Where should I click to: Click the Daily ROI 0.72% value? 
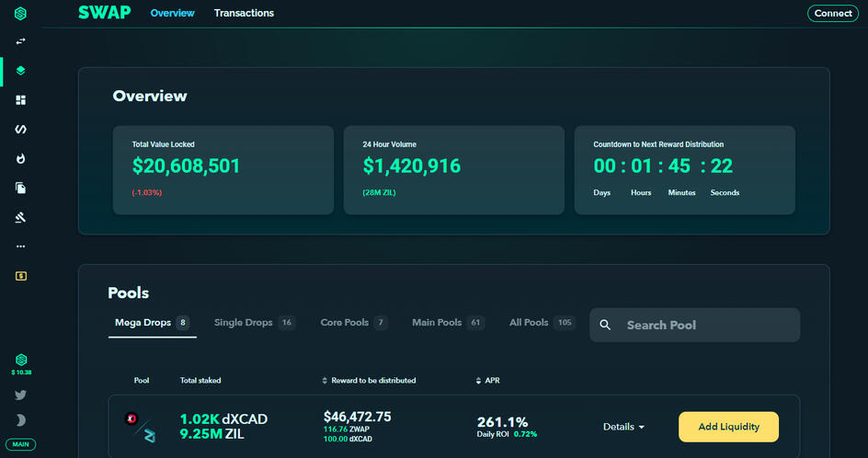coord(507,434)
